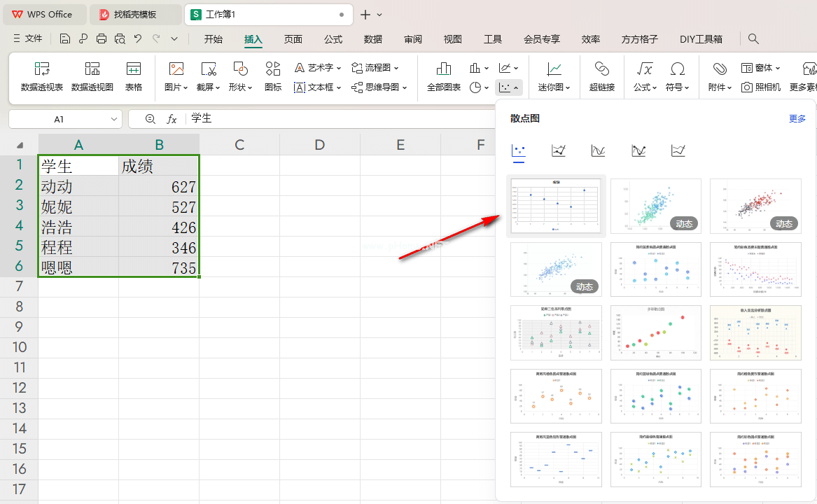The image size is (817, 504).
Task: Click the search magnifier in ribbon
Action: point(753,38)
